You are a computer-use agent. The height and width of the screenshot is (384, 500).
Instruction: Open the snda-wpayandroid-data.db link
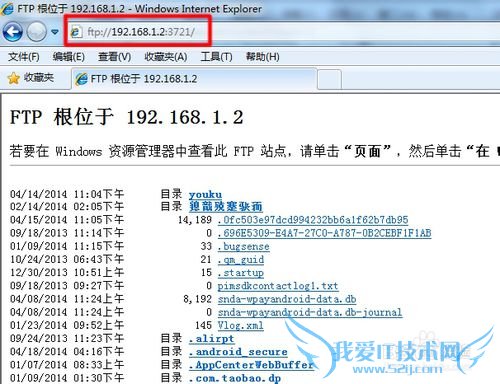pyautogui.click(x=287, y=299)
